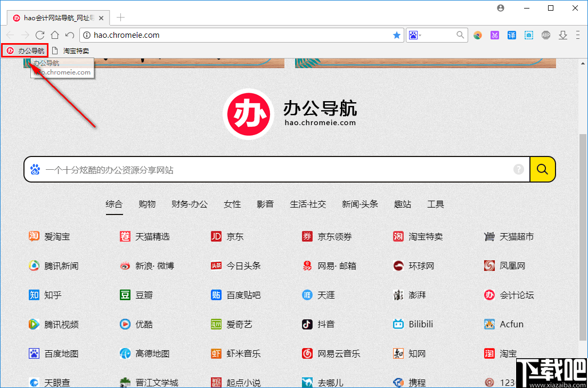Open the 知乎 link
This screenshot has height=388, width=588.
pyautogui.click(x=54, y=295)
